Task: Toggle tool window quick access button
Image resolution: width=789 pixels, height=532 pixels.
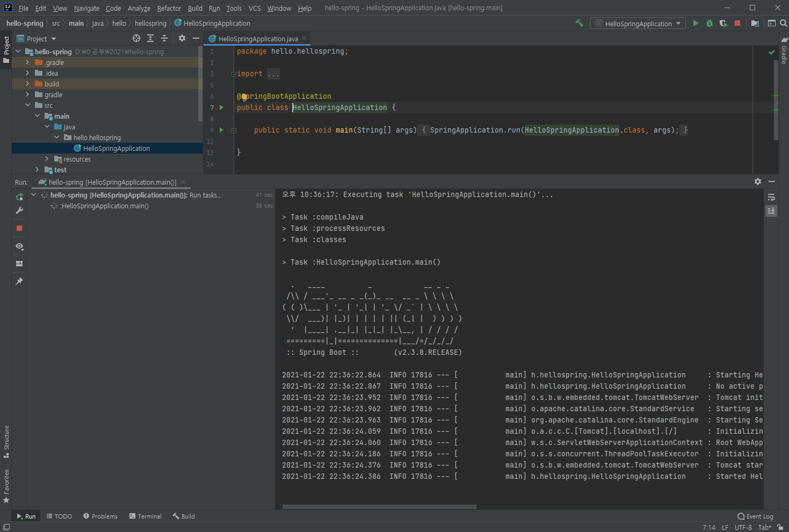Action: [x=6, y=527]
